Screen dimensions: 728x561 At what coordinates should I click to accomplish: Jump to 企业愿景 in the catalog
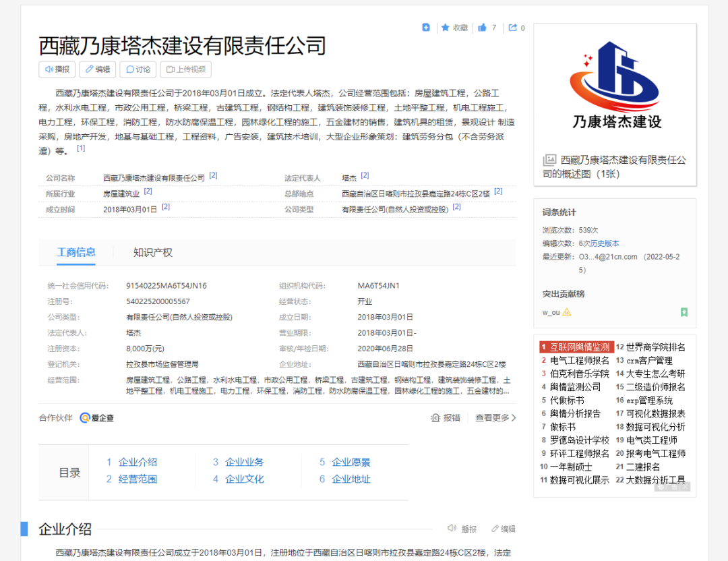click(351, 462)
